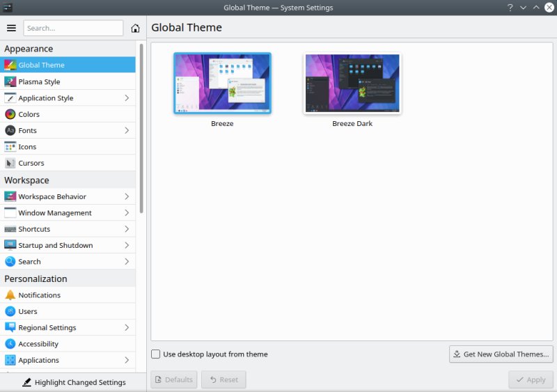This screenshot has height=392, width=557.
Task: Expand Regional Settings chevron
Action: pyautogui.click(x=127, y=328)
